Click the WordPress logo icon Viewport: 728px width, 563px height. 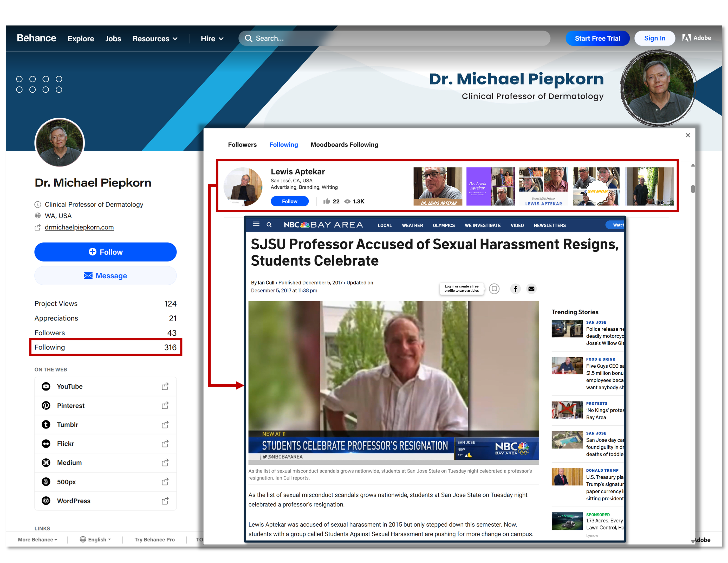46,501
